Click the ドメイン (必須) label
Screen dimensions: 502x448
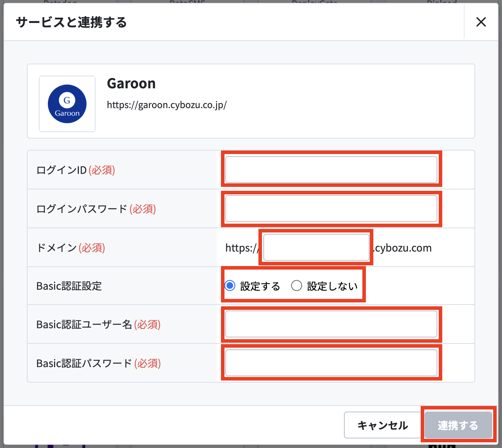(71, 248)
